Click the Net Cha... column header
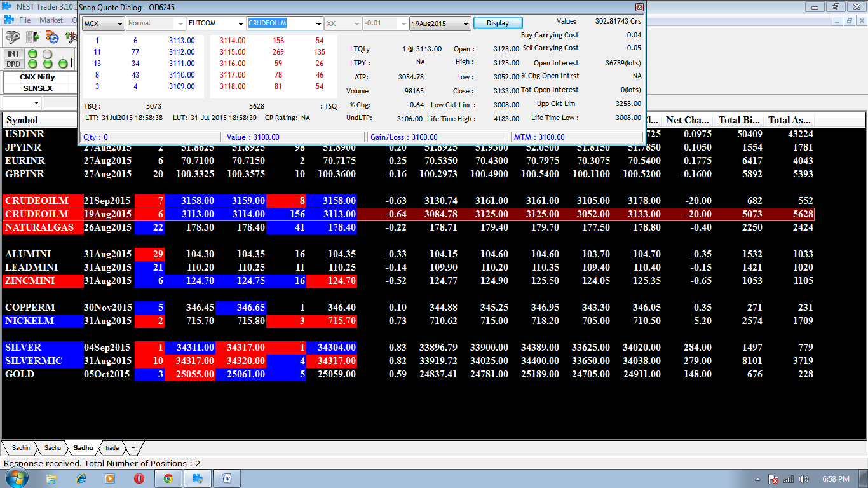 coord(688,120)
